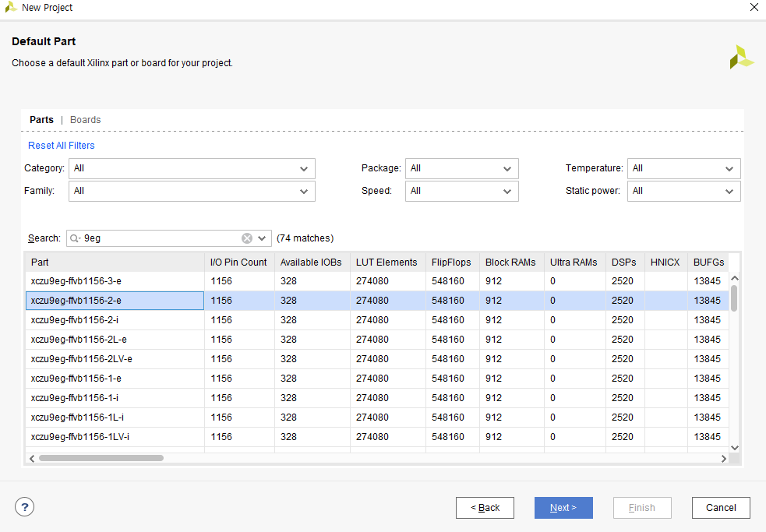Select part xczu9eg-ffvb1156-3-e
Viewport: 766px width, 532px height.
(x=115, y=281)
